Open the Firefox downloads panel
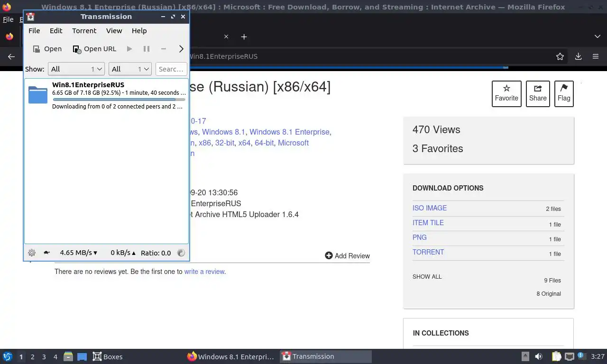Viewport: 607px width, 364px height. pyautogui.click(x=578, y=56)
